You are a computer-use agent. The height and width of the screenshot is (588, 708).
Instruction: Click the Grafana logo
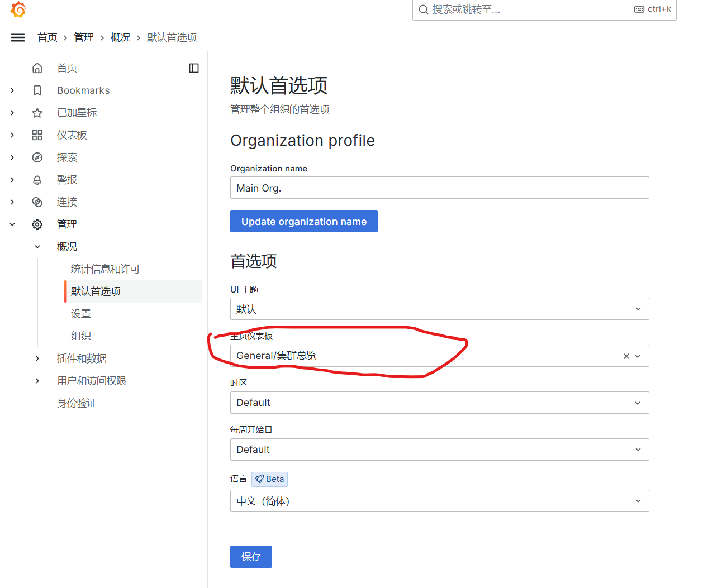tap(17, 9)
